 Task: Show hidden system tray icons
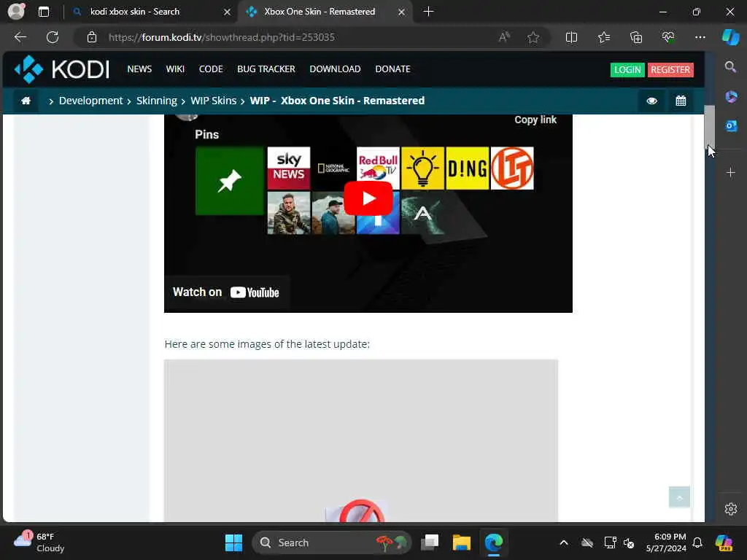[564, 542]
